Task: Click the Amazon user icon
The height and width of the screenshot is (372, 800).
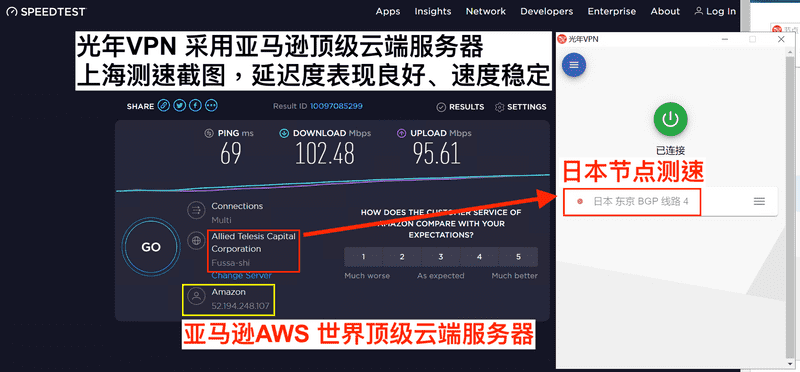Action: point(195,296)
